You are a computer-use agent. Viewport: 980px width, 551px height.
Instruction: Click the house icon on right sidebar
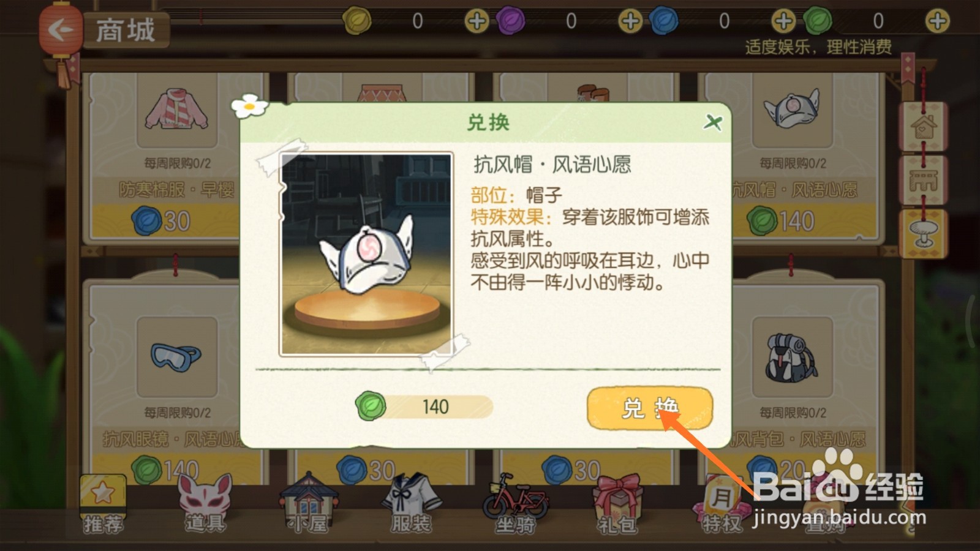[x=923, y=126]
